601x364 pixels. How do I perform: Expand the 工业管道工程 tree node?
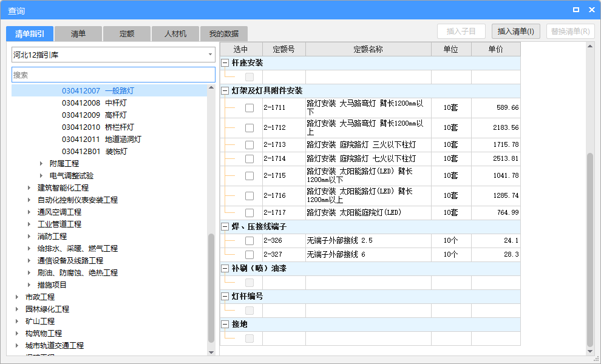[29, 224]
